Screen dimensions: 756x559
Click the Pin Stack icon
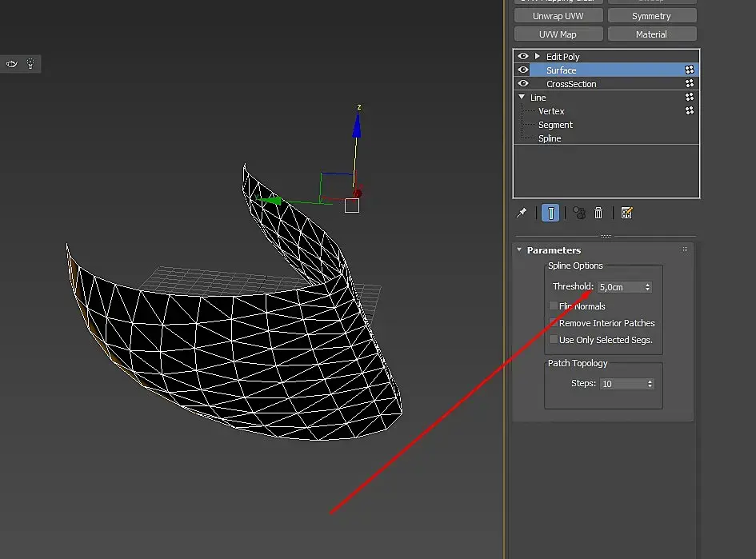click(x=522, y=213)
